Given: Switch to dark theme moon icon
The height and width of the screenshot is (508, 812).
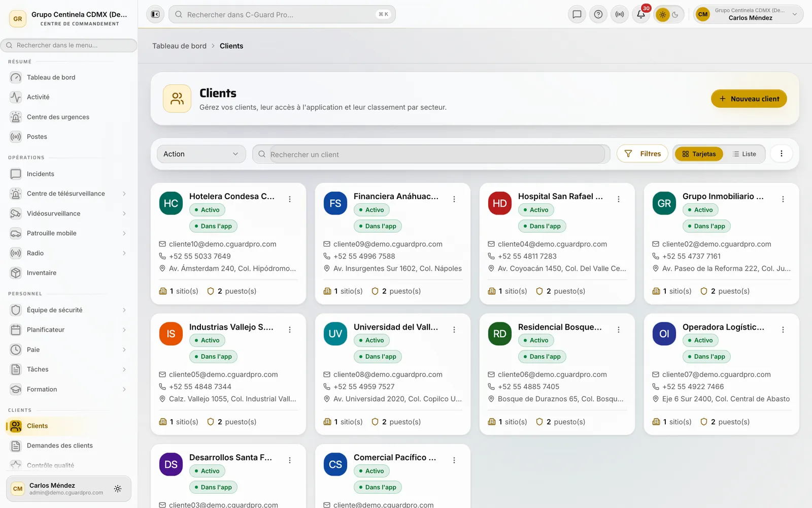Looking at the screenshot, I should coord(675,15).
